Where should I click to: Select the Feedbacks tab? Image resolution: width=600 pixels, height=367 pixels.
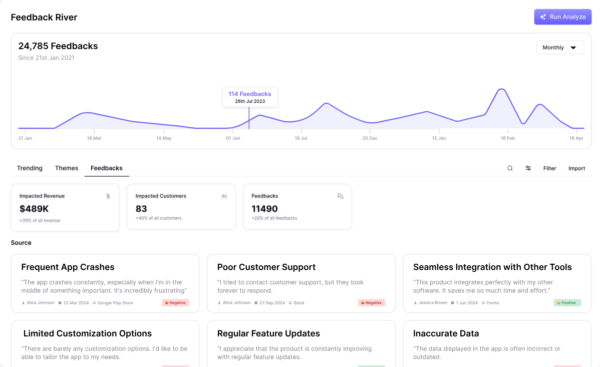(x=106, y=168)
